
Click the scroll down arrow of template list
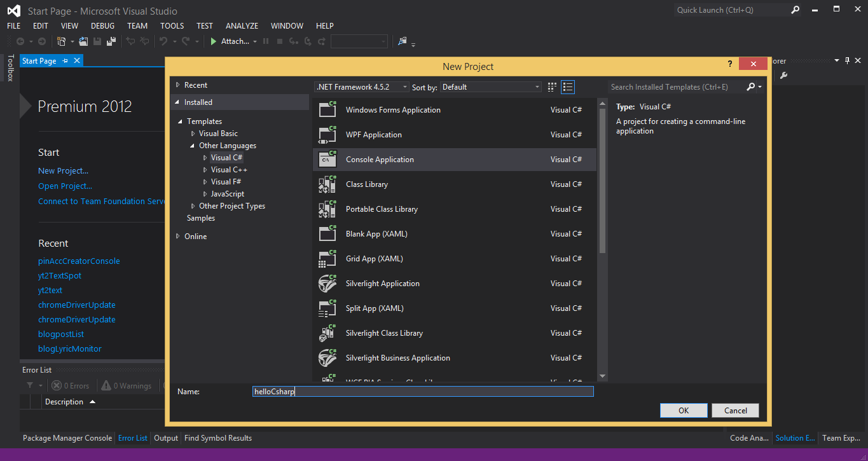point(602,376)
